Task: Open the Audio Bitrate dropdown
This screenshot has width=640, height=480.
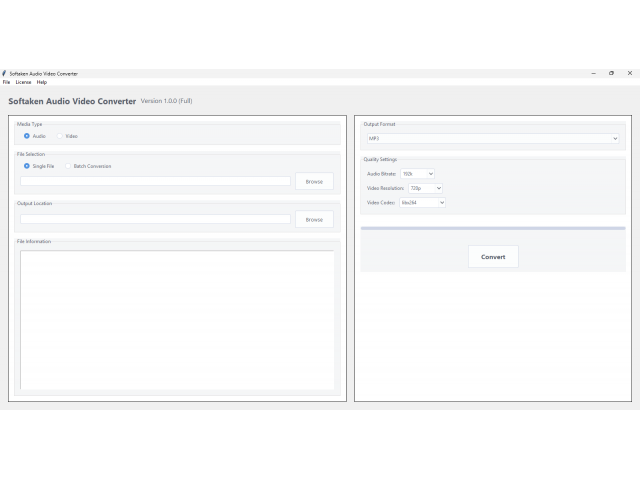Action: (x=417, y=174)
